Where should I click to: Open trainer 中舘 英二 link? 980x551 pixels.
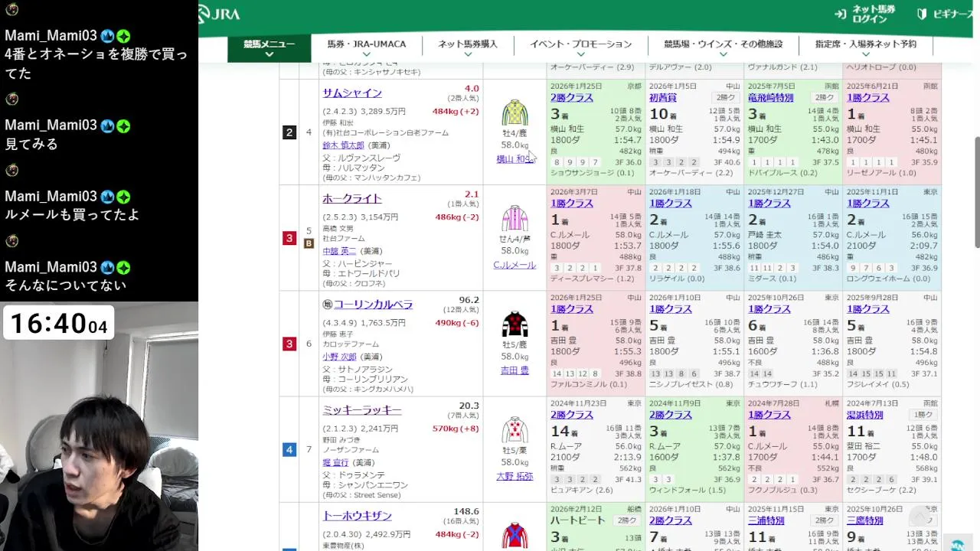340,250
